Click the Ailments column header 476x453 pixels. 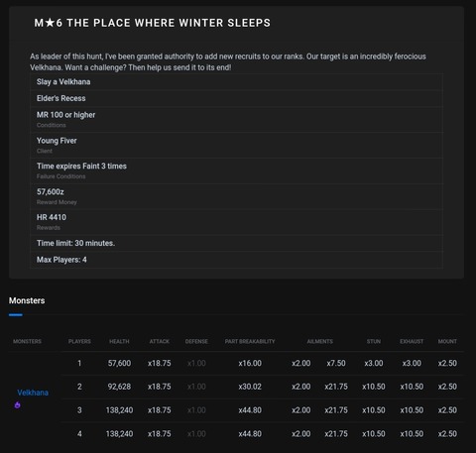pyautogui.click(x=319, y=341)
